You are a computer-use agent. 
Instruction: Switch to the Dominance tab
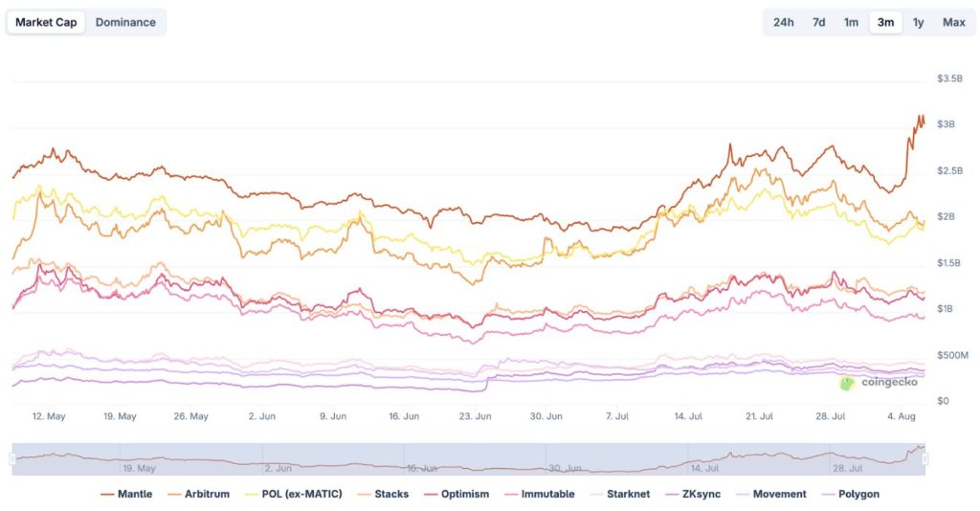click(x=125, y=22)
